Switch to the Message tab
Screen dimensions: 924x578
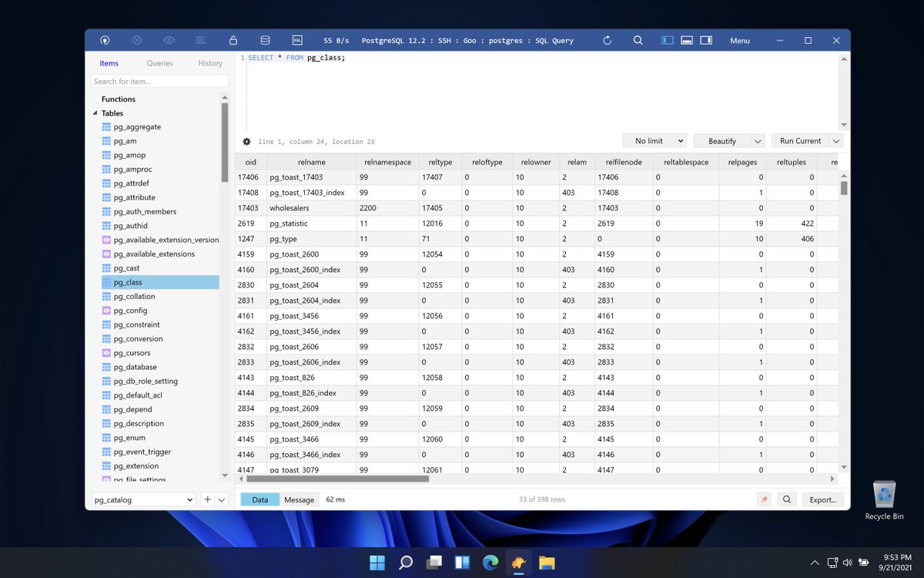pyautogui.click(x=300, y=499)
